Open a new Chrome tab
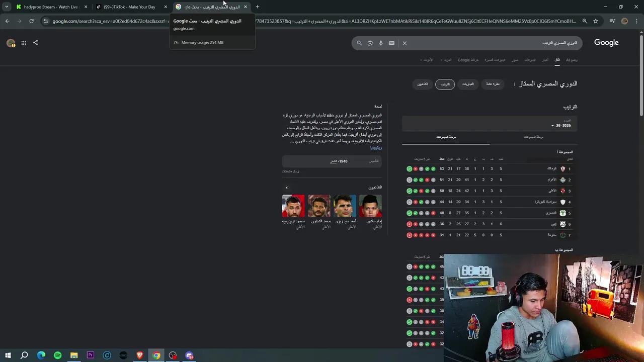This screenshot has width=644, height=362. (258, 7)
